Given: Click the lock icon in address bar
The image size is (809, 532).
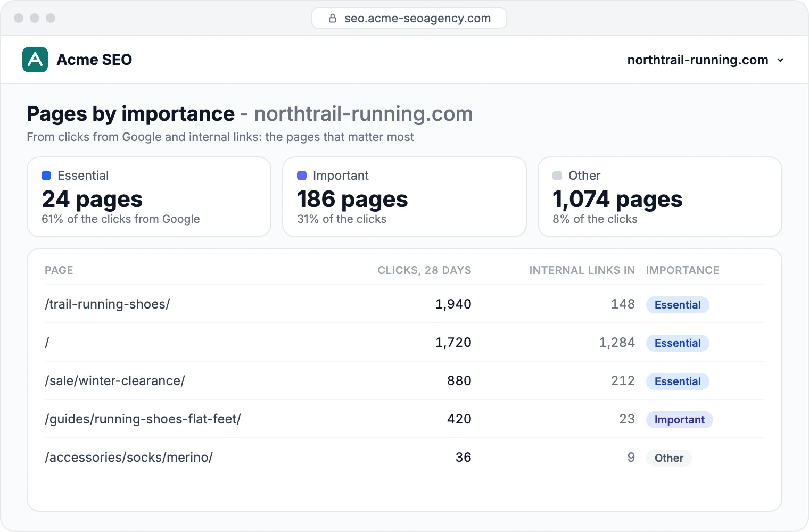Looking at the screenshot, I should (x=333, y=18).
